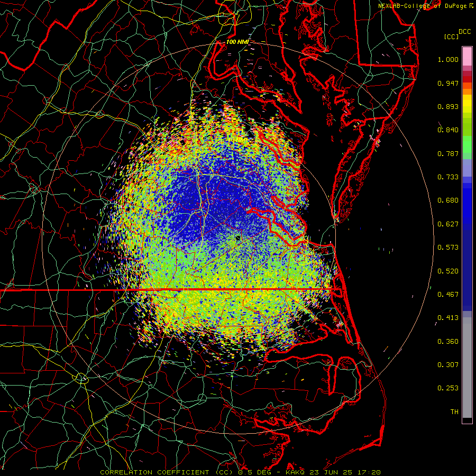The width and height of the screenshot is (476, 476).
Task: Click (CC) in the bottom caption
Action: click(225, 472)
